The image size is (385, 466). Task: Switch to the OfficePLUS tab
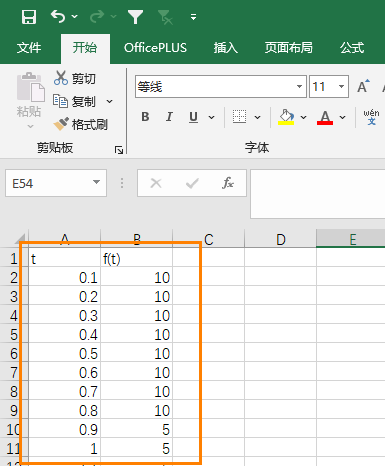(155, 48)
